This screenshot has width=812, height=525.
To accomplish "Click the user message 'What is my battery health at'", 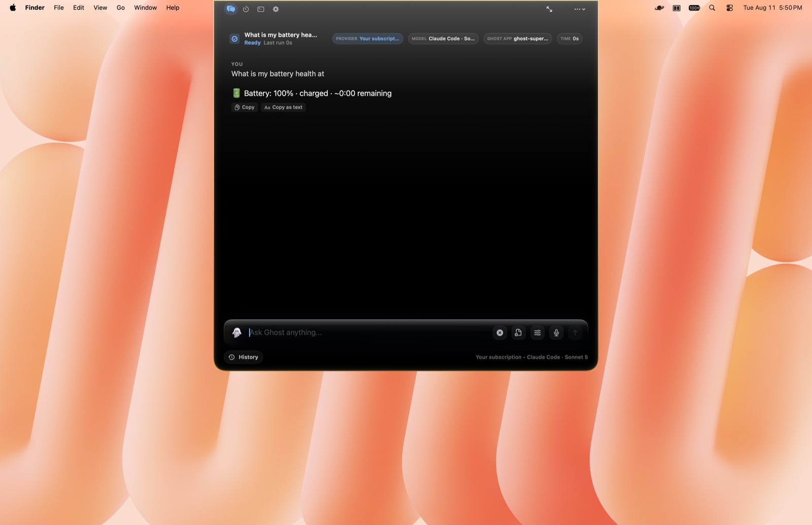I will (x=278, y=74).
